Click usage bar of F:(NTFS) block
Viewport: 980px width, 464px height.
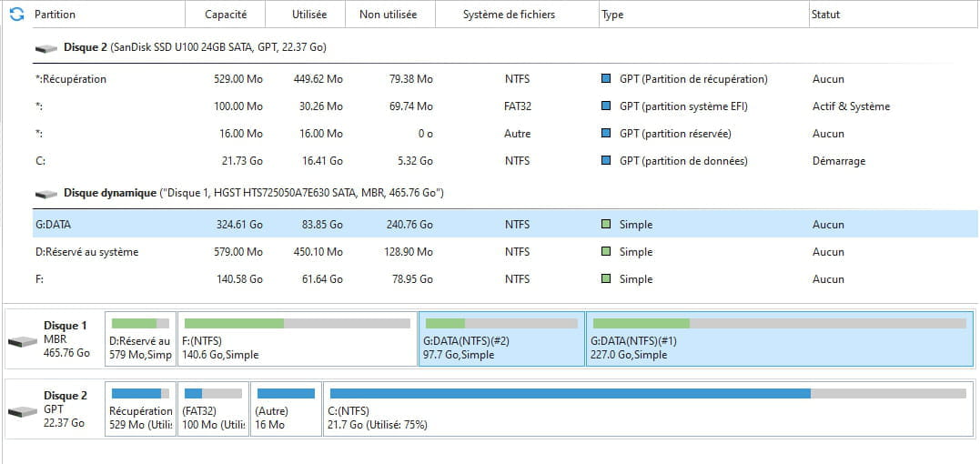[x=298, y=324]
